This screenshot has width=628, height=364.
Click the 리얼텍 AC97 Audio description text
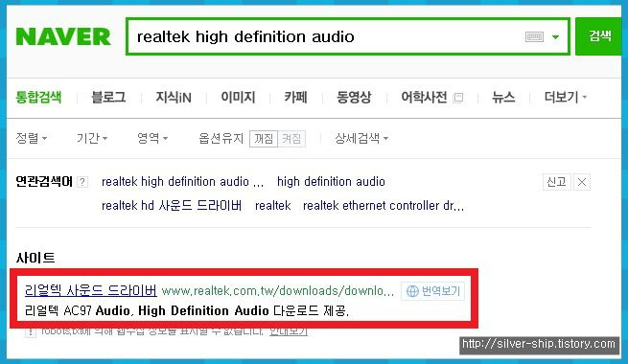[x=187, y=310]
